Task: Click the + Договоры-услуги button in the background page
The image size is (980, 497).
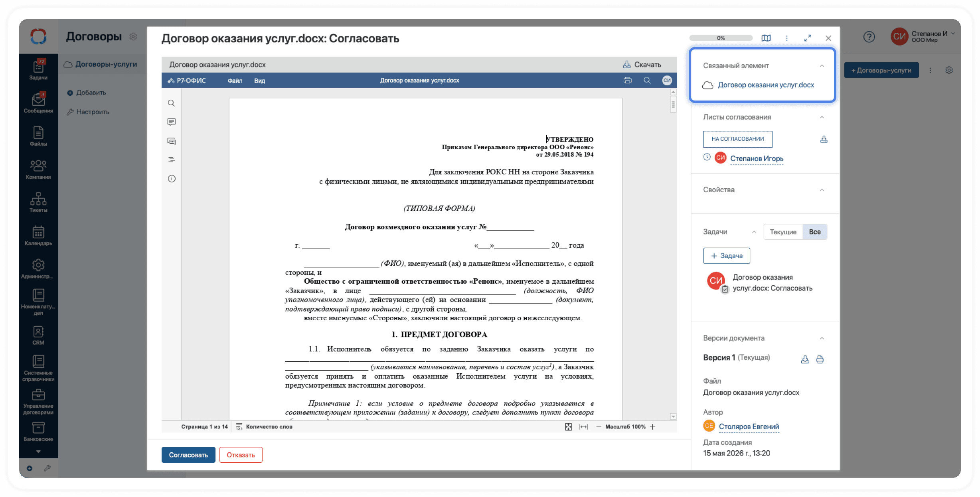Action: pyautogui.click(x=881, y=70)
